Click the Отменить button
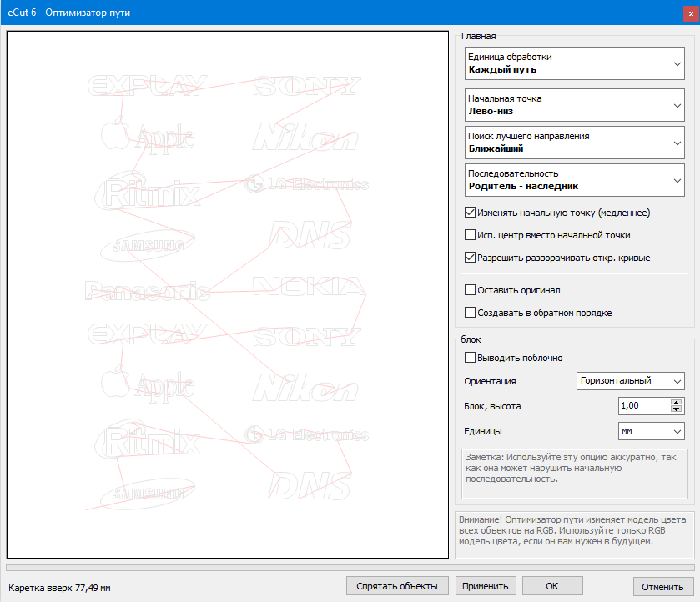 663,586
